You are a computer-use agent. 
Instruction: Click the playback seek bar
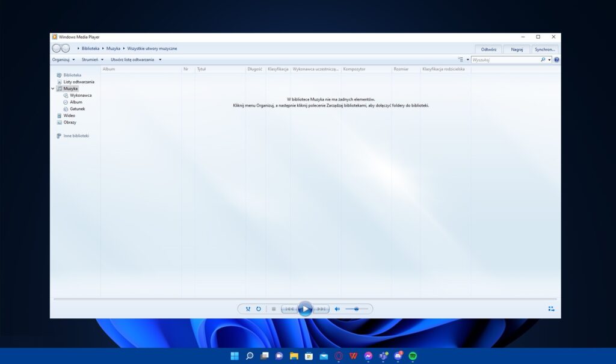tap(305, 299)
